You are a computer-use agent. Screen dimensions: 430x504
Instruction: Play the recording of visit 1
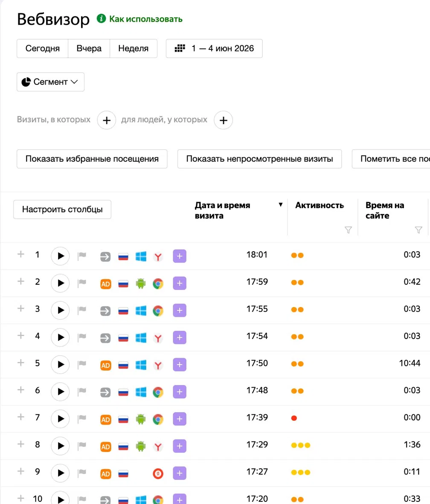(x=60, y=256)
